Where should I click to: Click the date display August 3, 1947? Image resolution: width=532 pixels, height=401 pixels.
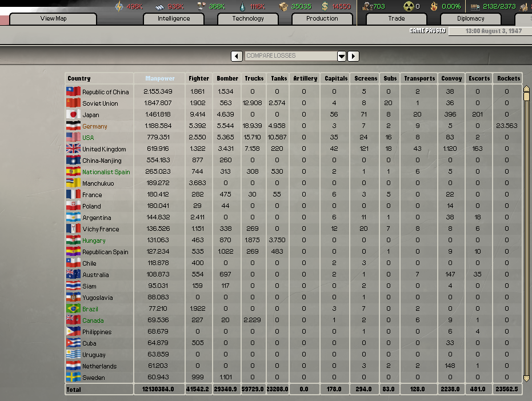[494, 31]
